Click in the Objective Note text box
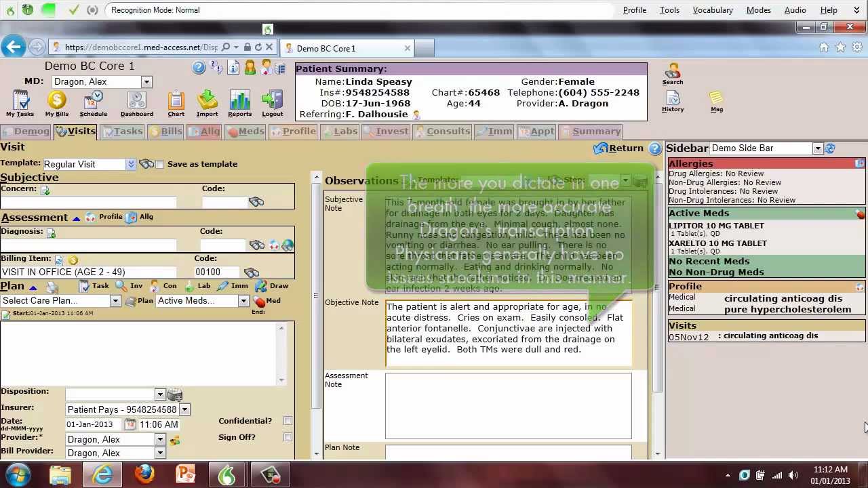Viewport: 868px width, 488px height. [x=508, y=333]
